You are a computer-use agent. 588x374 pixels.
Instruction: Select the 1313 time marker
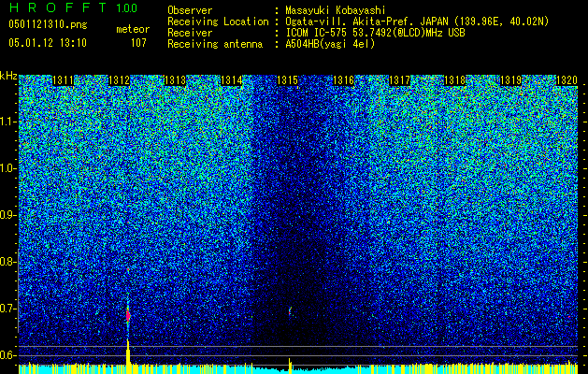175,80
